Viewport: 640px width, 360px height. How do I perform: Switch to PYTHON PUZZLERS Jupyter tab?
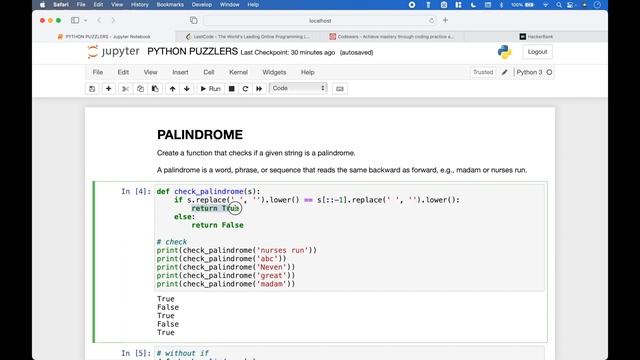(104, 37)
